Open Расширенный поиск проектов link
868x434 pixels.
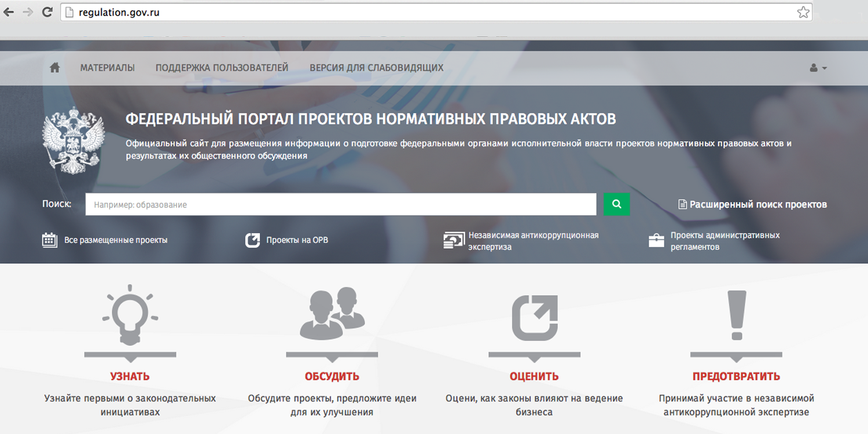[x=758, y=204]
